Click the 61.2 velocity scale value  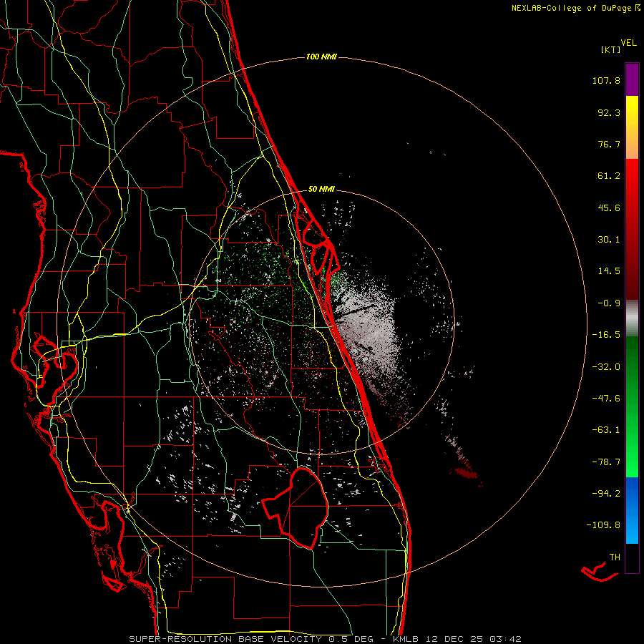click(x=609, y=176)
